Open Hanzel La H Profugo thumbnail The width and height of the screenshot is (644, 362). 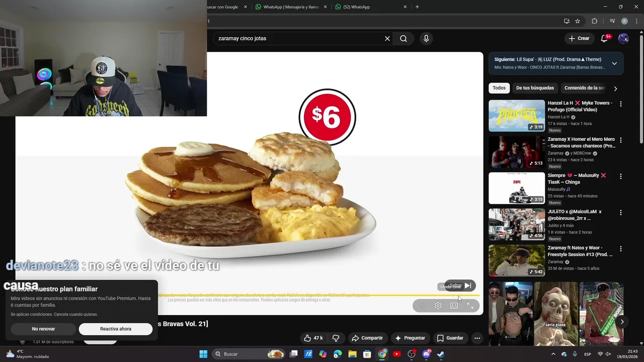(x=517, y=116)
